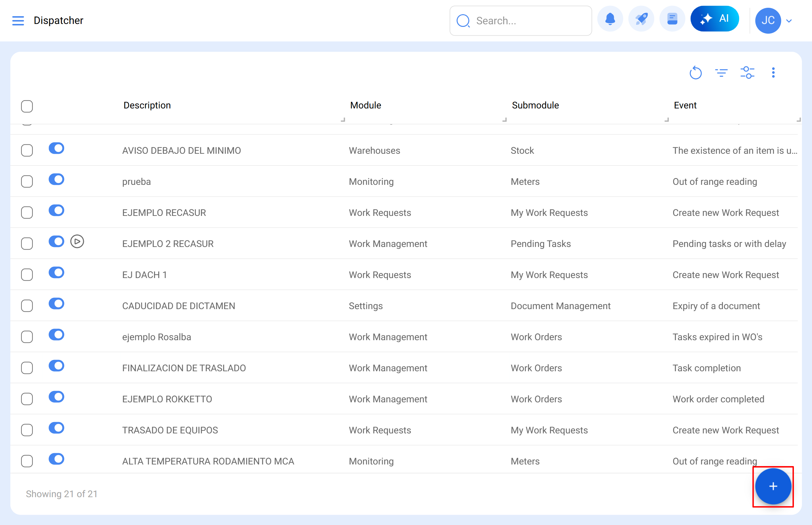The image size is (812, 525).
Task: Open the filter lines icon
Action: pos(721,73)
